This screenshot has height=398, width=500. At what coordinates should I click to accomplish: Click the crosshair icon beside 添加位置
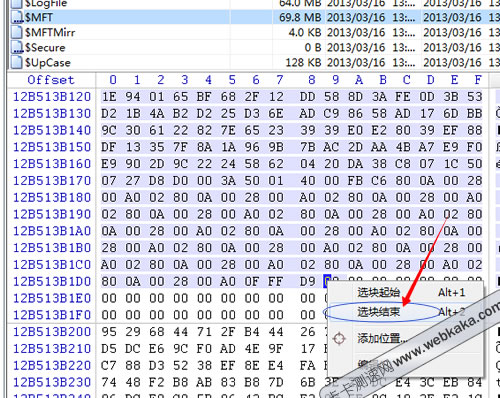coord(339,339)
